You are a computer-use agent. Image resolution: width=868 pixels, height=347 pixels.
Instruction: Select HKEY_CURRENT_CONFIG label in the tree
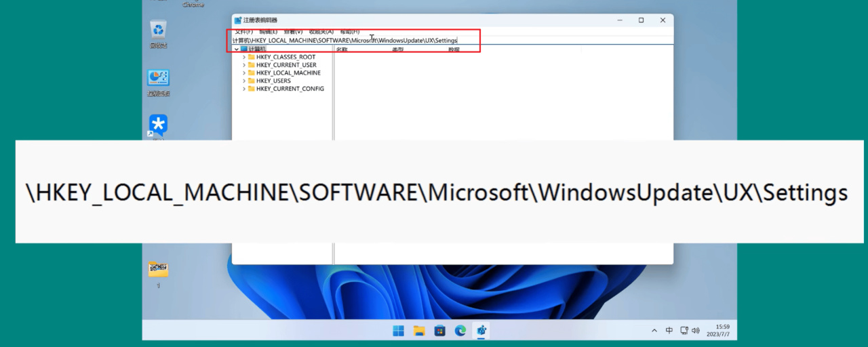[x=290, y=89]
